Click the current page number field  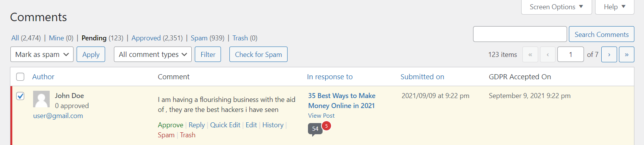[x=570, y=55]
